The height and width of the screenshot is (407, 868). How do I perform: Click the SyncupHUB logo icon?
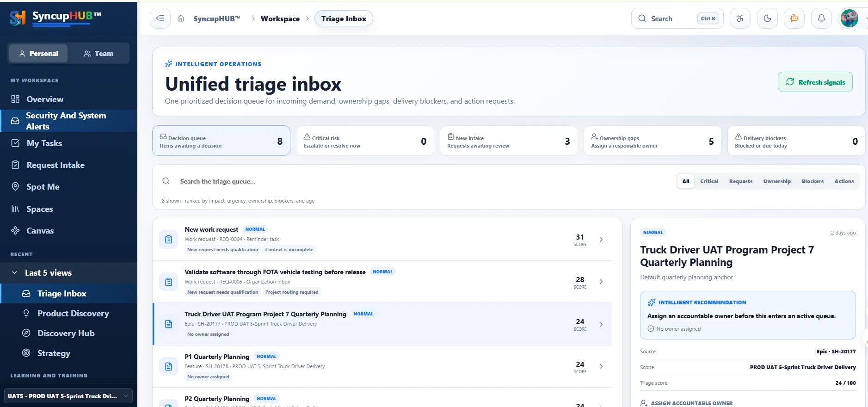click(17, 18)
